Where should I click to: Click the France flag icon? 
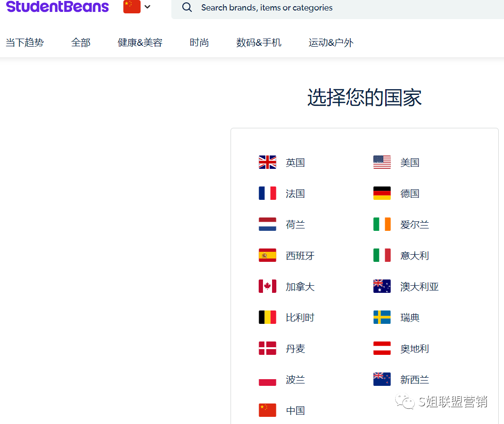tap(267, 193)
